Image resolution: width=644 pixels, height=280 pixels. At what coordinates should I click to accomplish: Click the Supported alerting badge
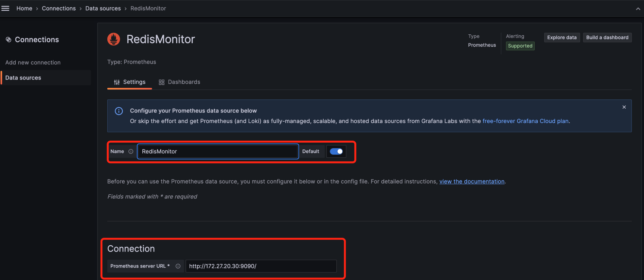tap(520, 46)
